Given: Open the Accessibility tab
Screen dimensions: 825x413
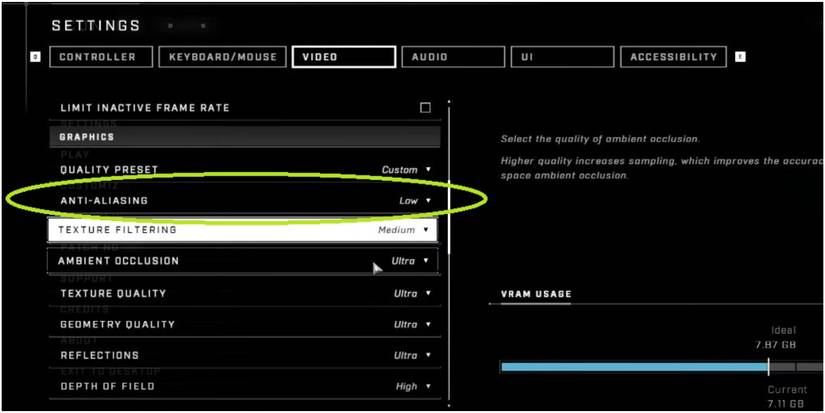Looking at the screenshot, I should point(673,57).
